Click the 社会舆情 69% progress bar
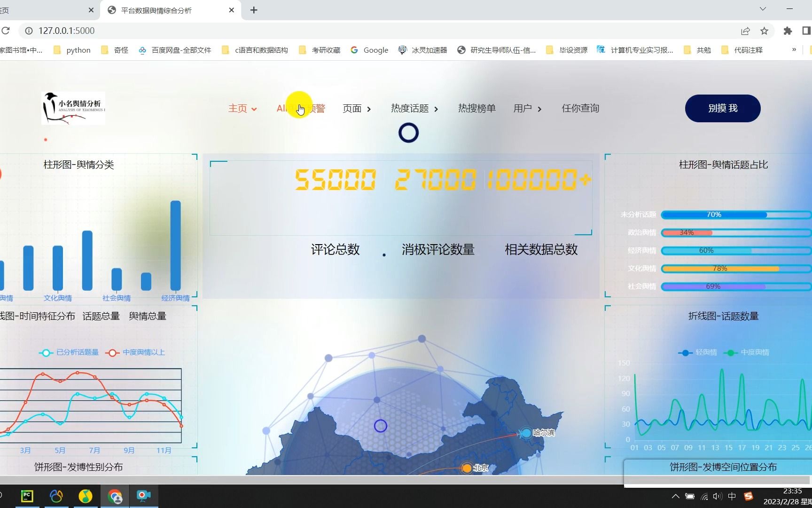812x508 pixels. [x=736, y=286]
